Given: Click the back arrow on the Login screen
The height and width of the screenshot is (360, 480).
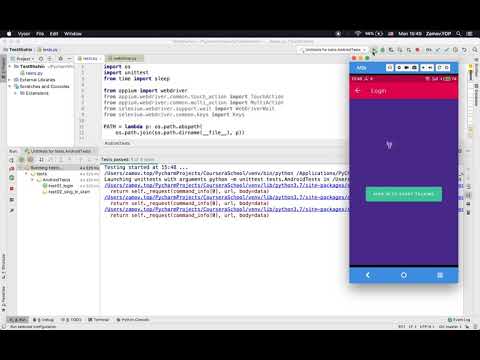Looking at the screenshot, I should click(358, 91).
